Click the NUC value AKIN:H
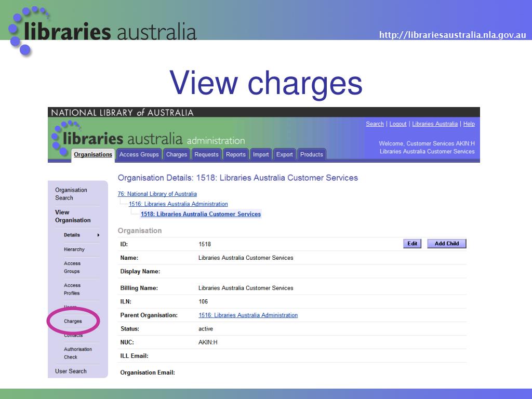 click(208, 342)
